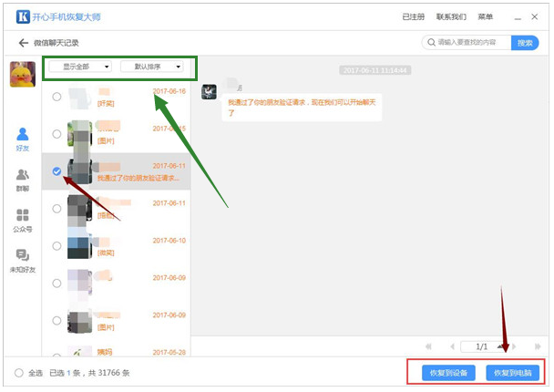Expand the 显示全部 filter dropdown
The width and height of the screenshot is (554, 392).
pos(87,67)
